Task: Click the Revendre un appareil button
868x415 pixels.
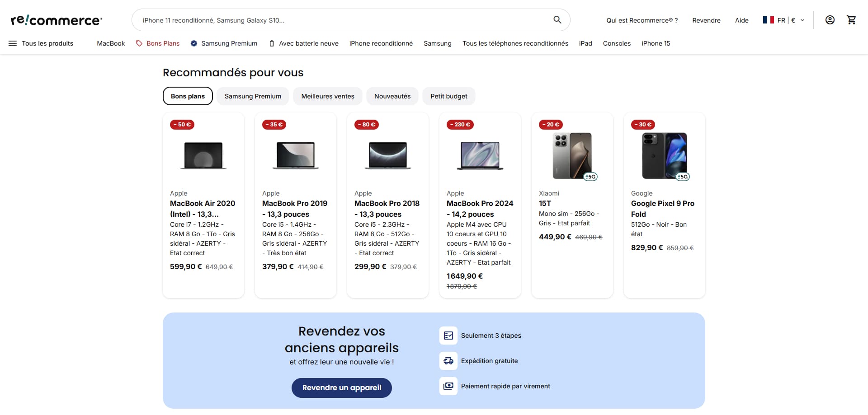Action: pyautogui.click(x=342, y=388)
